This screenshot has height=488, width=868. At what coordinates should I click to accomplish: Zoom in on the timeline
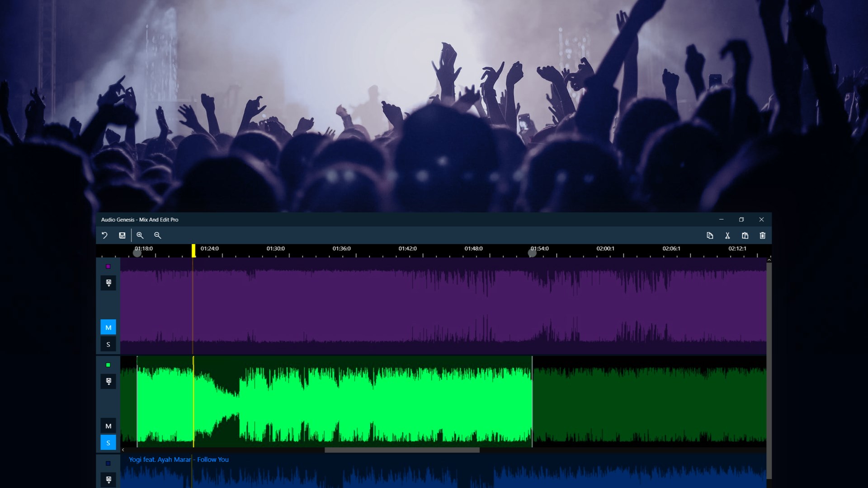click(x=140, y=235)
